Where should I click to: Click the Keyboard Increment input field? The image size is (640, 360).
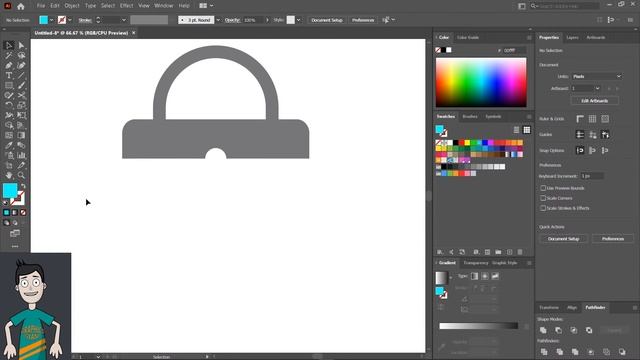592,176
